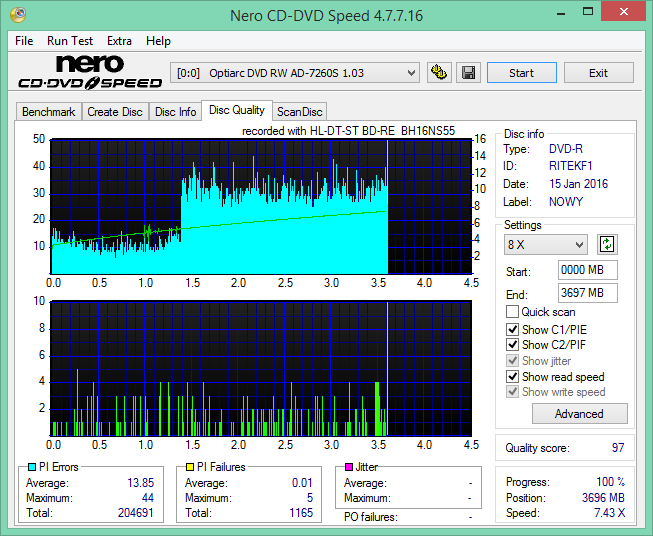Click PI Failures average 0.01
This screenshot has width=653, height=536.
[x=302, y=483]
